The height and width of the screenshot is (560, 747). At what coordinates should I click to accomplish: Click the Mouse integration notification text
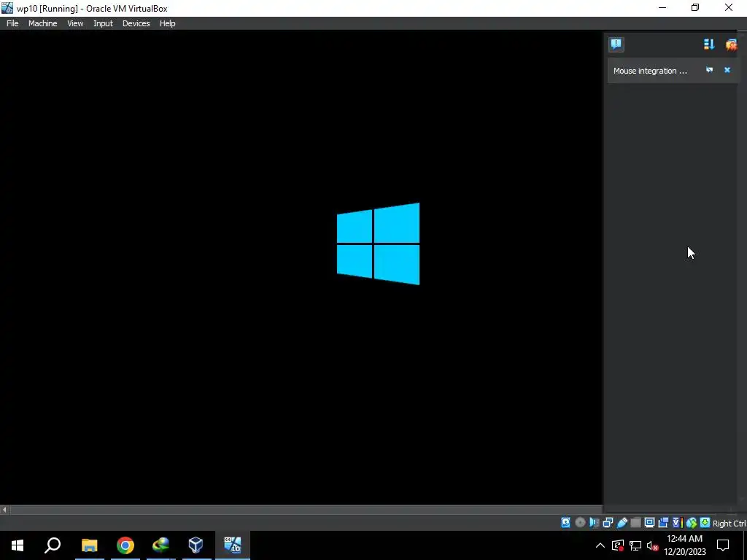[650, 71]
